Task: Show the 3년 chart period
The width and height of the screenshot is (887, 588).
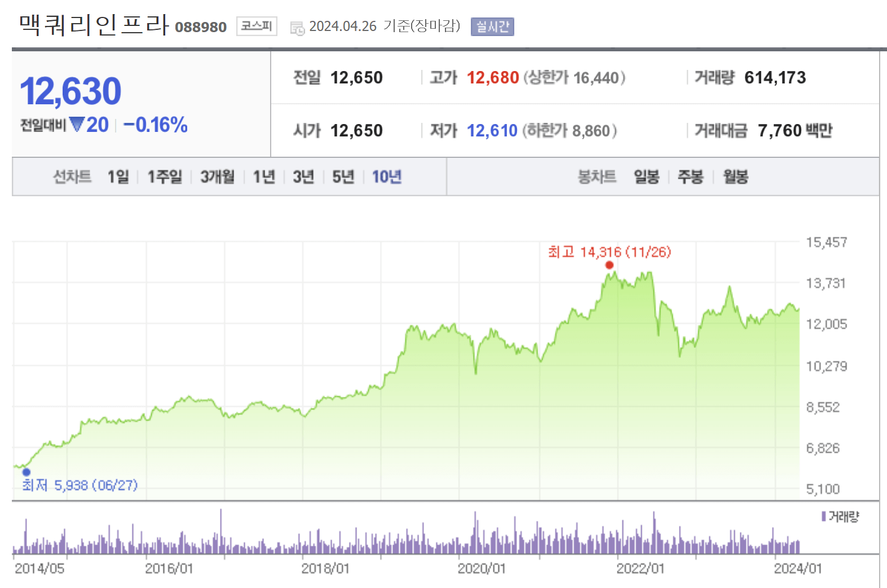Action: [x=303, y=177]
